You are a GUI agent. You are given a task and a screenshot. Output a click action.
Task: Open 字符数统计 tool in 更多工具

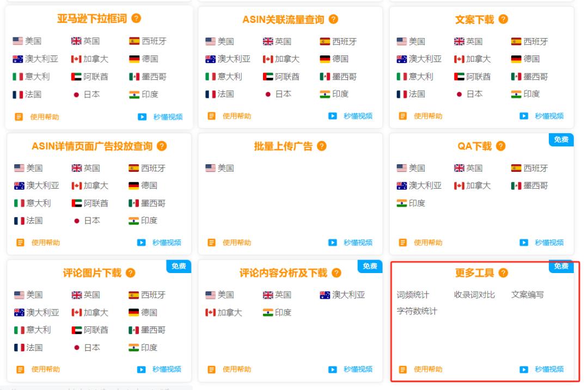(416, 311)
